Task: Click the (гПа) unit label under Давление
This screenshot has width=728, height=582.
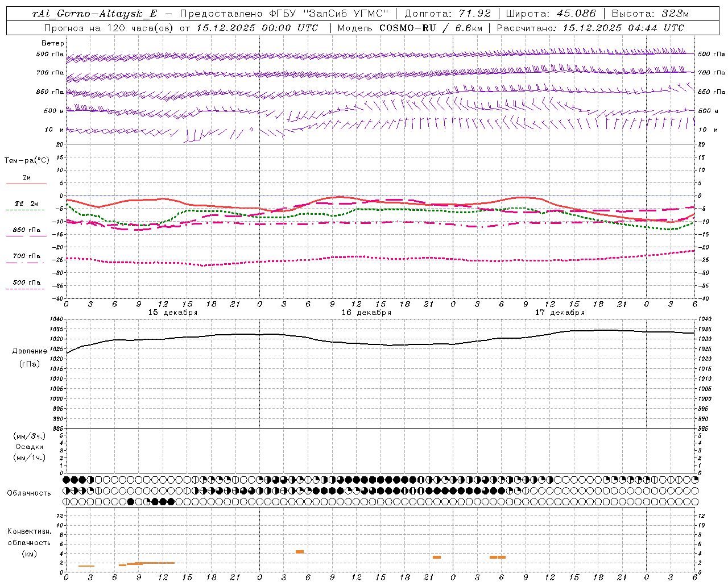Action: [30, 364]
